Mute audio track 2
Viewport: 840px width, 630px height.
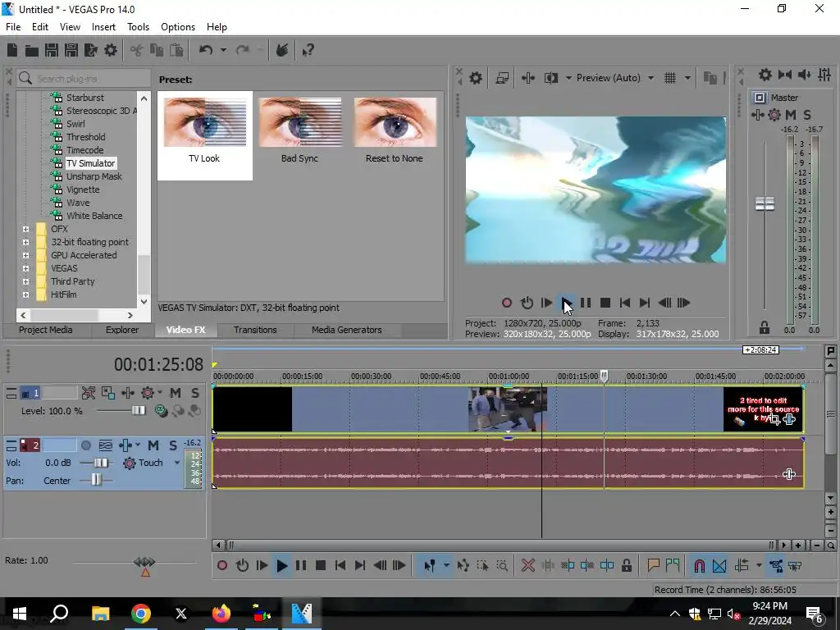(153, 445)
